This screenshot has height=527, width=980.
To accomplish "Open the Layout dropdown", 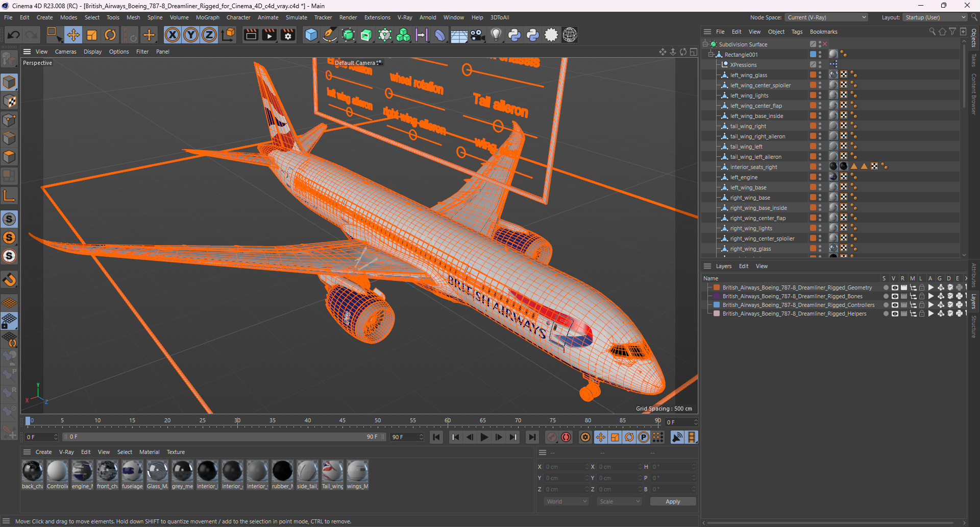I will pos(935,17).
